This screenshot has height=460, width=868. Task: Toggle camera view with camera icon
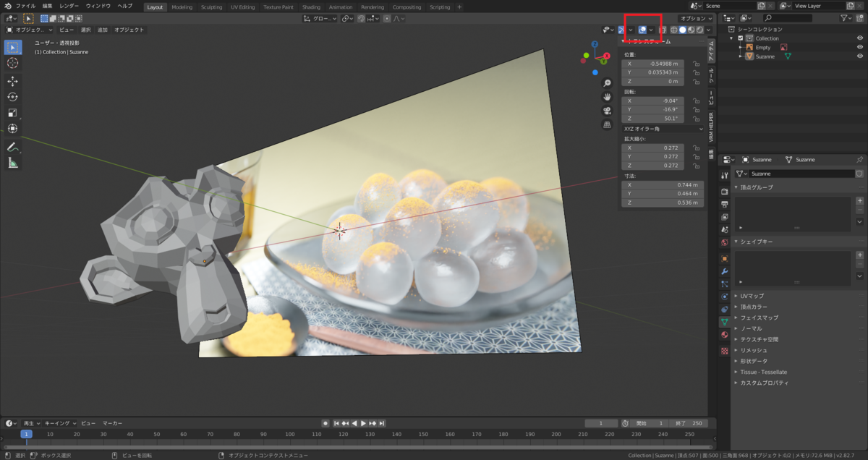(608, 111)
